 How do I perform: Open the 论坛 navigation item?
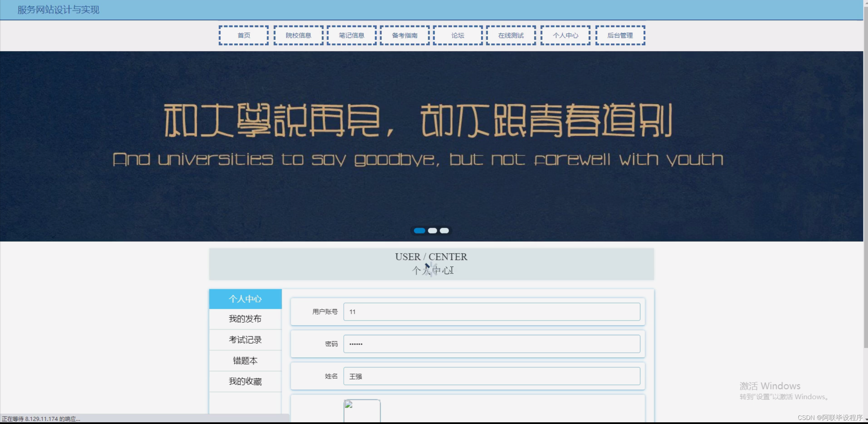pos(457,35)
